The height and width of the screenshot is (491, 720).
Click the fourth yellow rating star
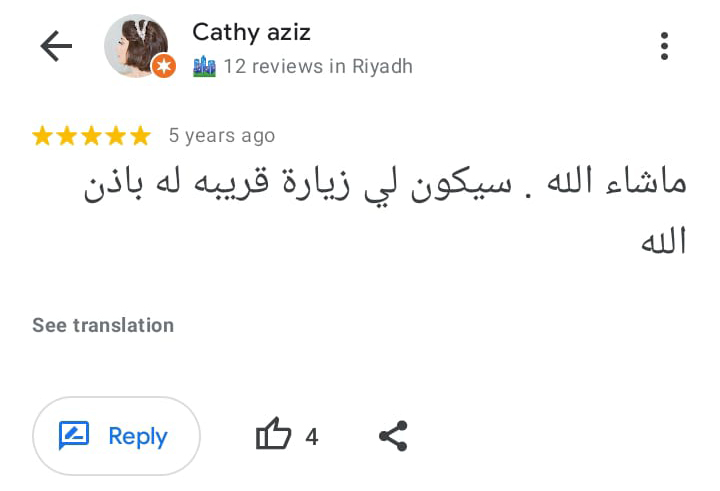tap(115, 136)
